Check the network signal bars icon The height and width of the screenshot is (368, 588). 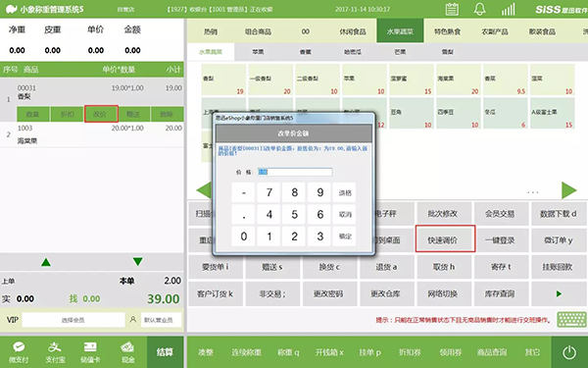click(x=508, y=10)
